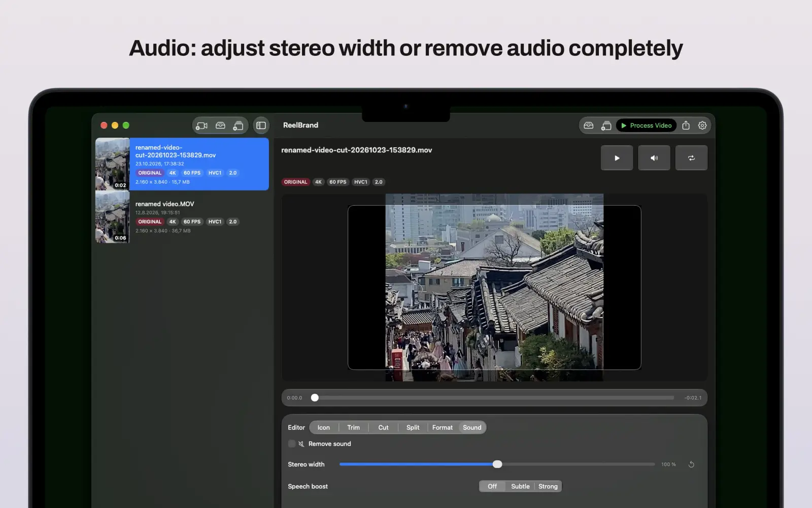Open the inbox tray icon in the sidebar toolbar
This screenshot has height=508, width=812.
coord(220,125)
